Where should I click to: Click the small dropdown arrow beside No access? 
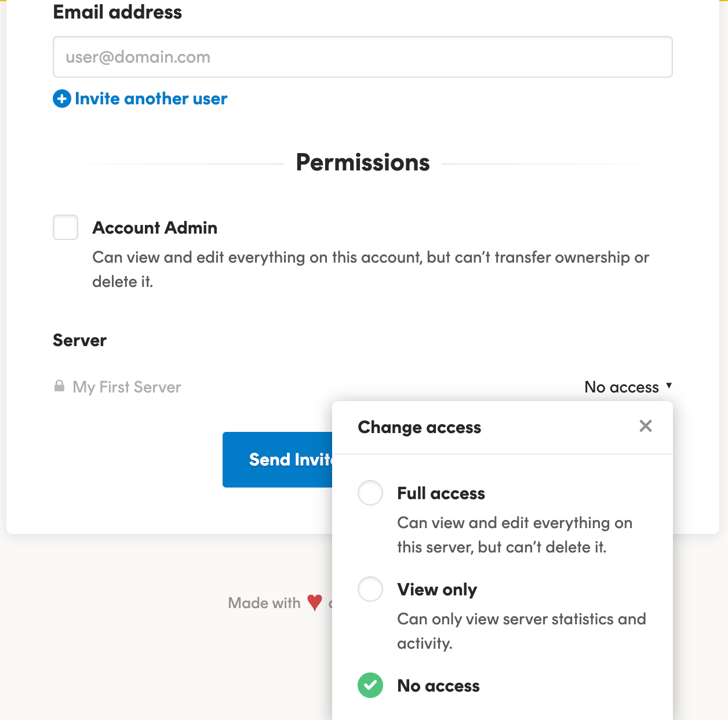(x=669, y=386)
